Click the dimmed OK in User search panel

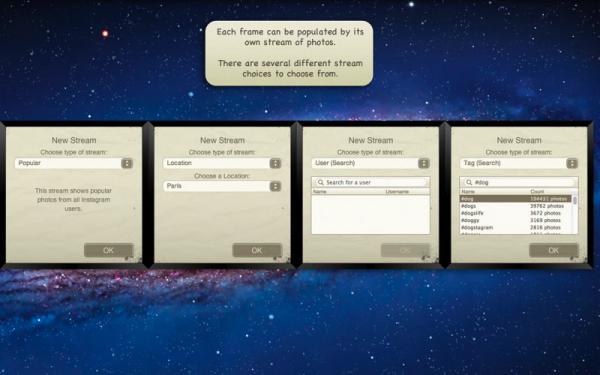tap(405, 250)
